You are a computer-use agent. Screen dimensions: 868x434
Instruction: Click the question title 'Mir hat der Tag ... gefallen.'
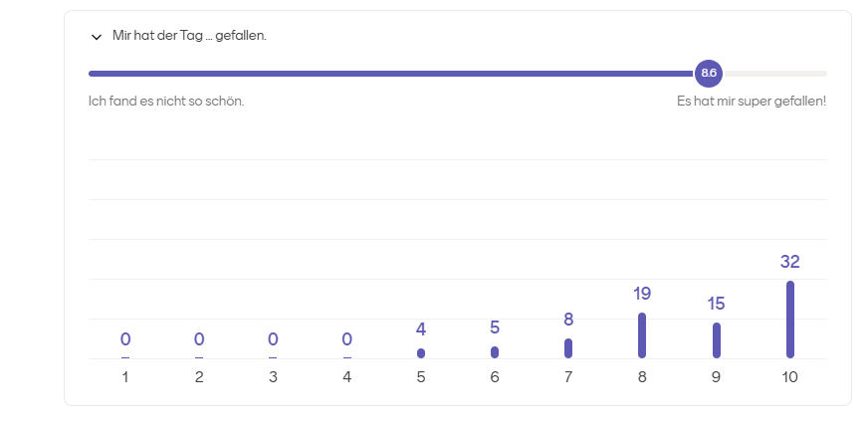tap(189, 36)
